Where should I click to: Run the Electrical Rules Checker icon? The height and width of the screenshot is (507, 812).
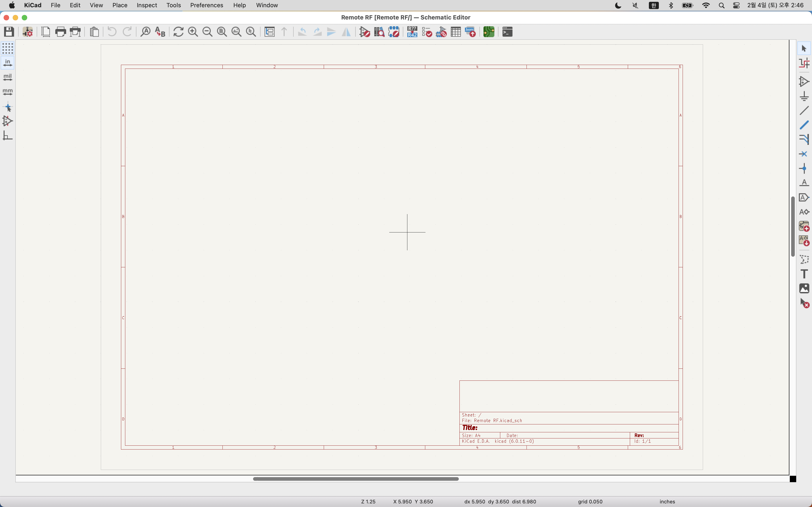(x=427, y=32)
